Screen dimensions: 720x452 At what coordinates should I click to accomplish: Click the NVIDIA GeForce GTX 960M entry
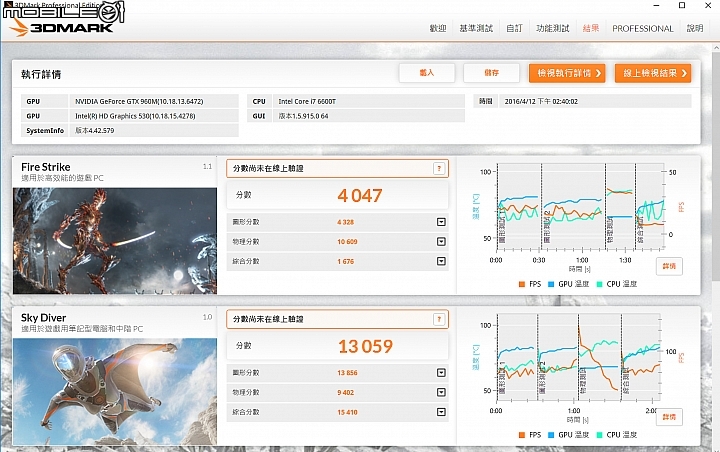click(x=154, y=102)
